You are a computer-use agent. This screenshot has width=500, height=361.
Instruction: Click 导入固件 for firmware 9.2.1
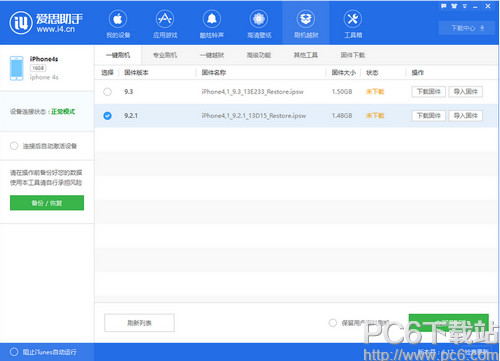[466, 116]
